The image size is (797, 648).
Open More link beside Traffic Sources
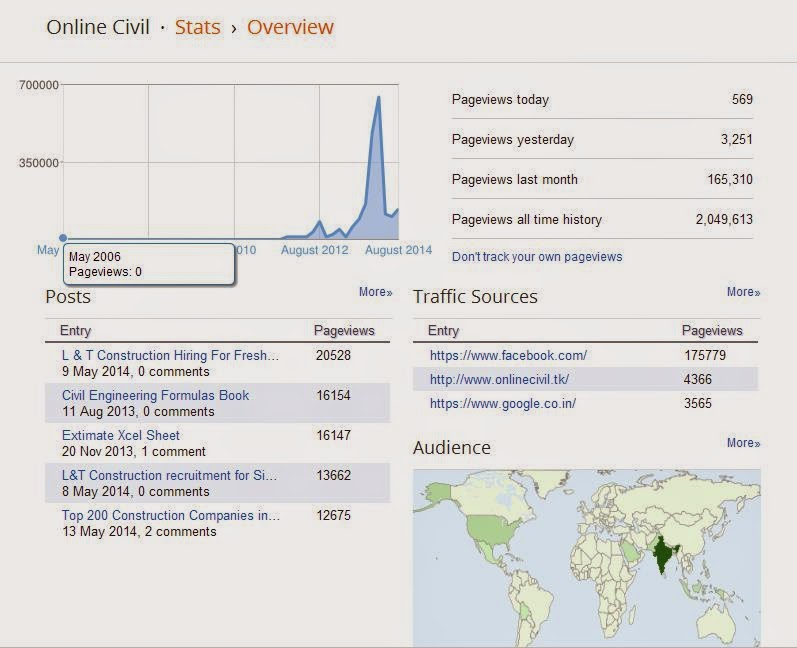coord(743,292)
